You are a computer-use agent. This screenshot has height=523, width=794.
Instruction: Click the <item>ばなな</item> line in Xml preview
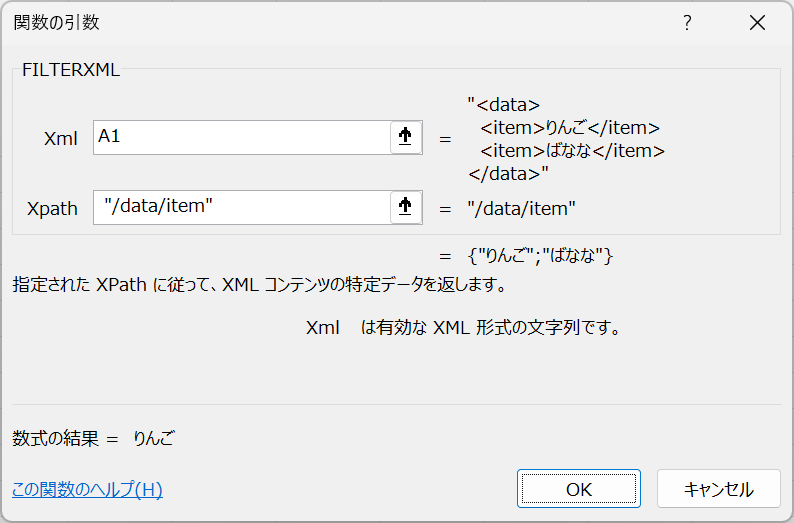[573, 151]
